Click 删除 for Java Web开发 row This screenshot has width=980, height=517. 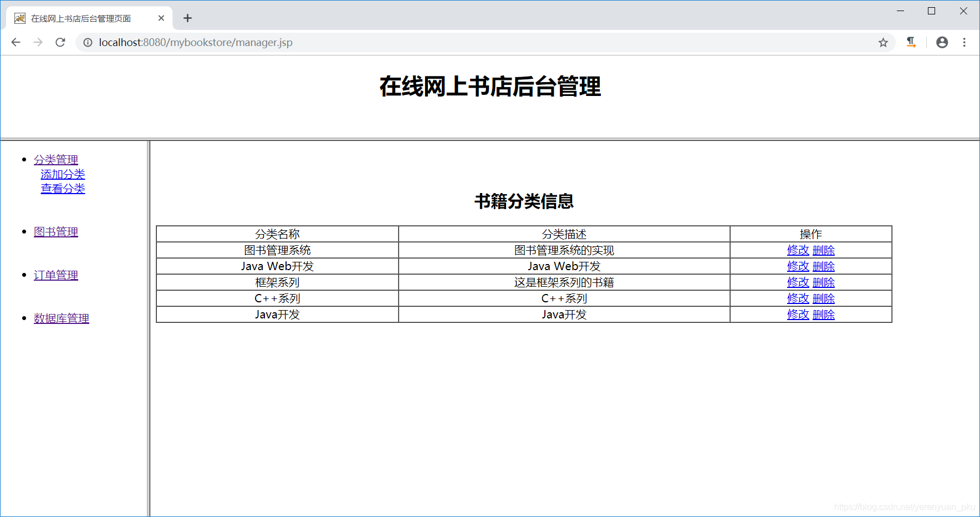point(824,266)
